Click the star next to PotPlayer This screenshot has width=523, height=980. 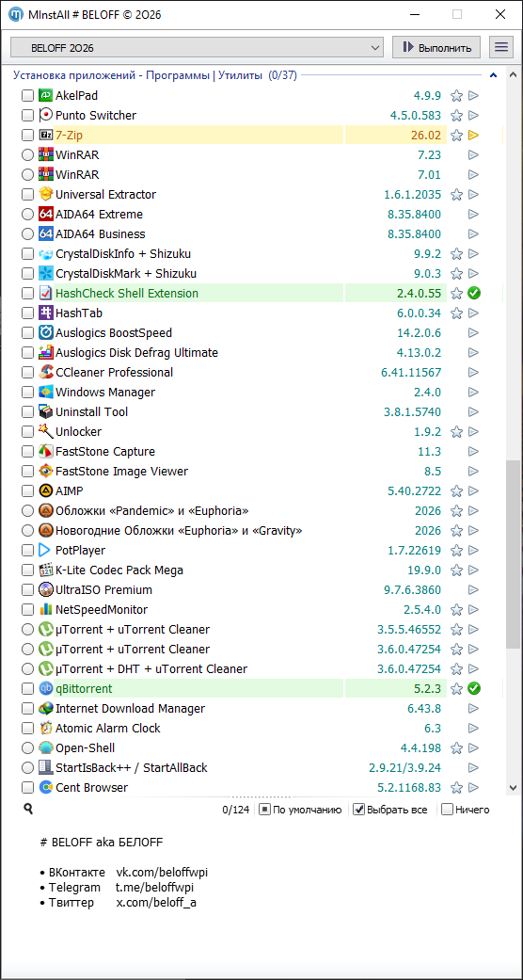[457, 551]
